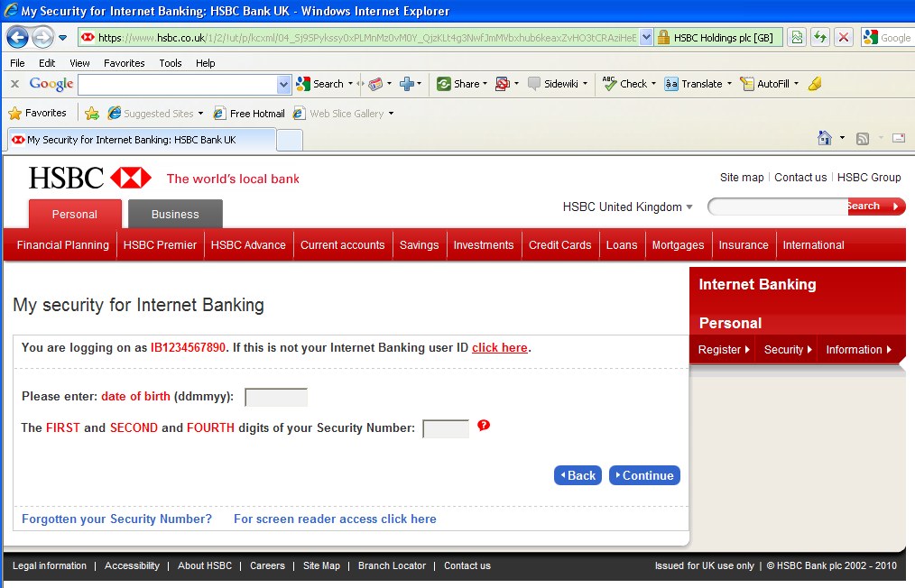Select the My Security for Internet Banking tab

141,140
